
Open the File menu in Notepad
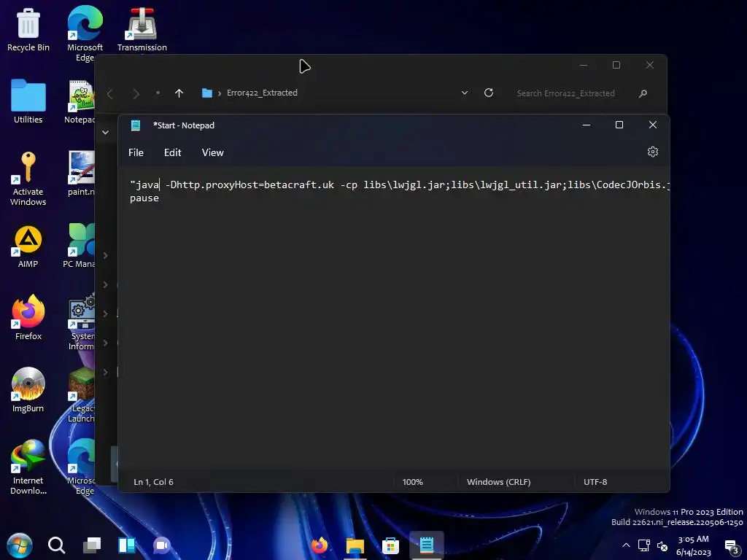(136, 152)
